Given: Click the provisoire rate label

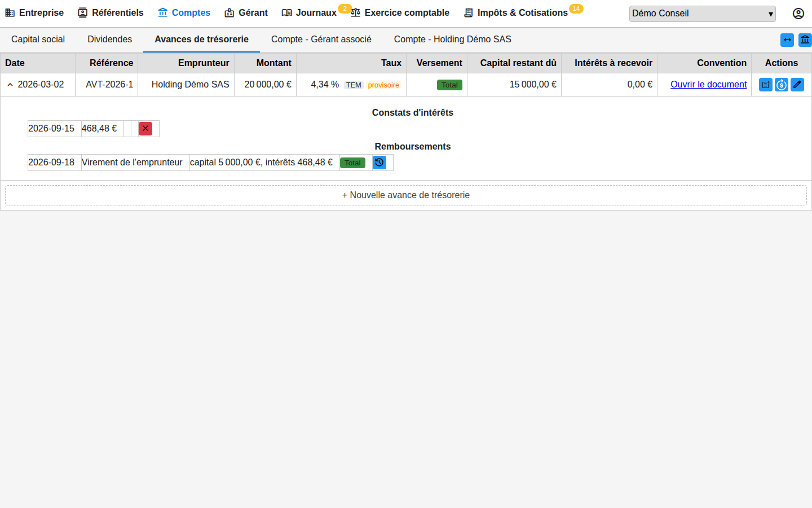Looking at the screenshot, I should point(383,85).
